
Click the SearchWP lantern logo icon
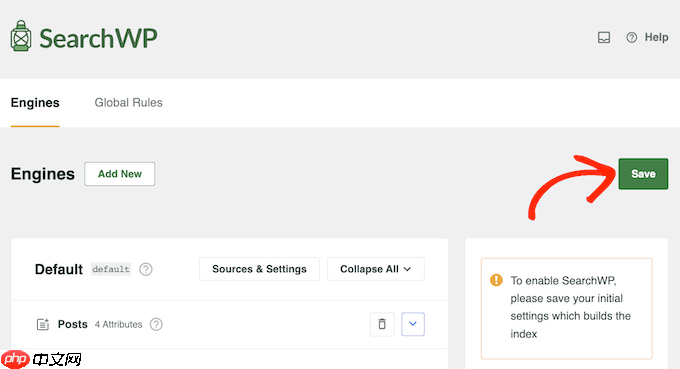point(21,36)
